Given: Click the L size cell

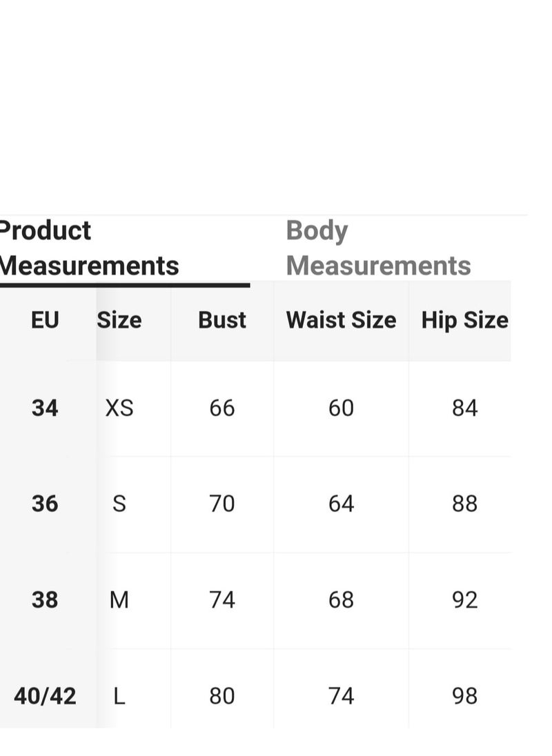Looking at the screenshot, I should coord(119,696).
